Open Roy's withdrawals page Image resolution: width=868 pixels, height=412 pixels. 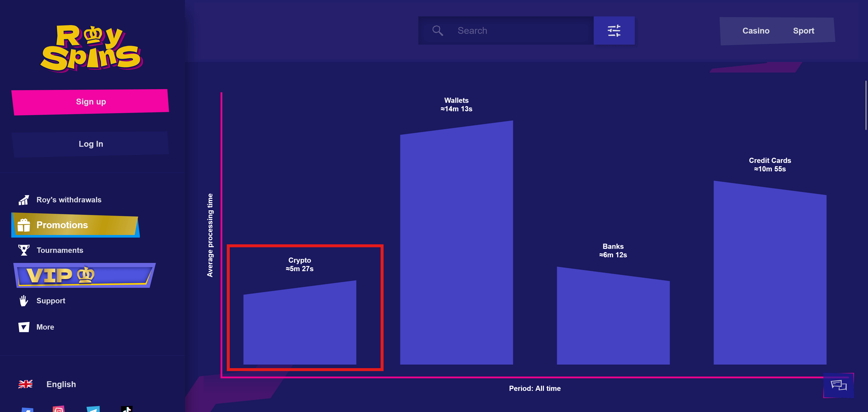point(68,200)
